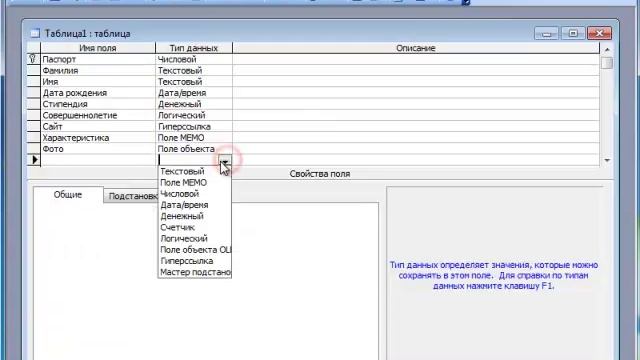Screen dimensions: 640x360
Task: Click the primary key row selector for Паспорт
Action: [33, 59]
